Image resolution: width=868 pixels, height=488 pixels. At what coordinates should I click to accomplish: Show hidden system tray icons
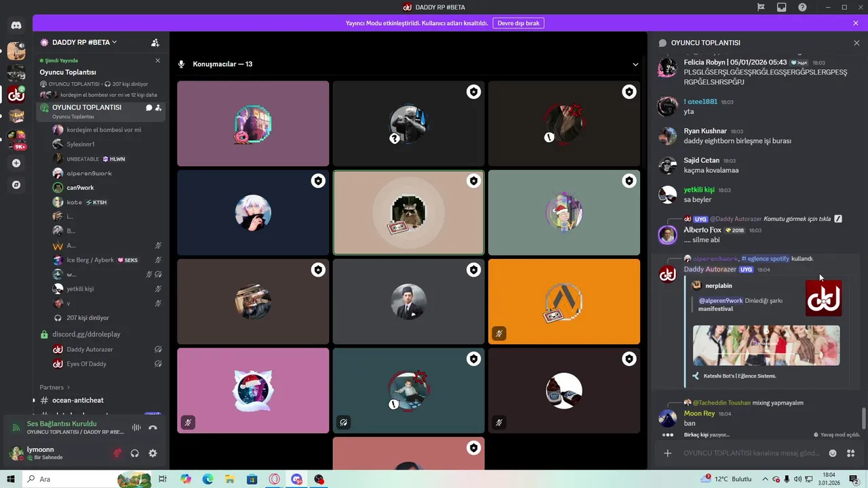(766, 479)
